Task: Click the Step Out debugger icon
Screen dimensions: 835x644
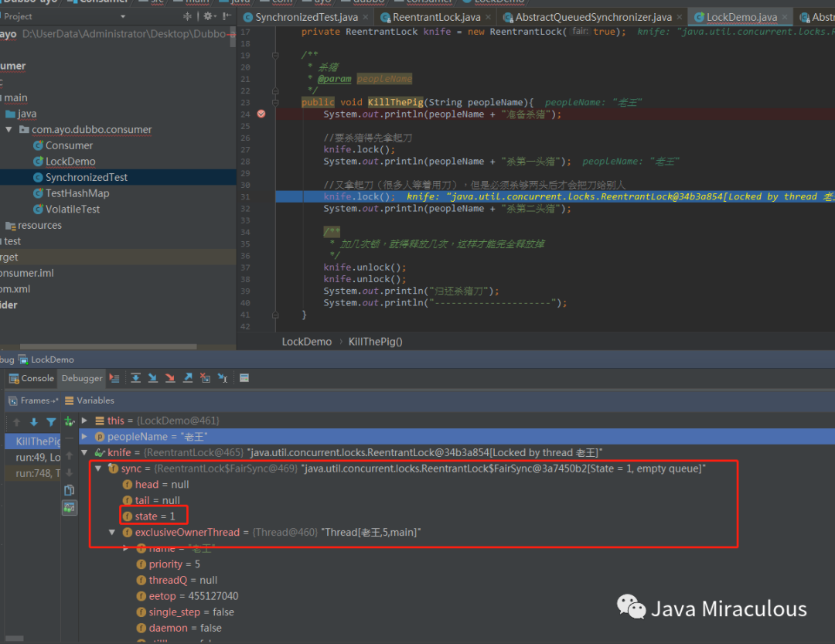Action: [187, 378]
